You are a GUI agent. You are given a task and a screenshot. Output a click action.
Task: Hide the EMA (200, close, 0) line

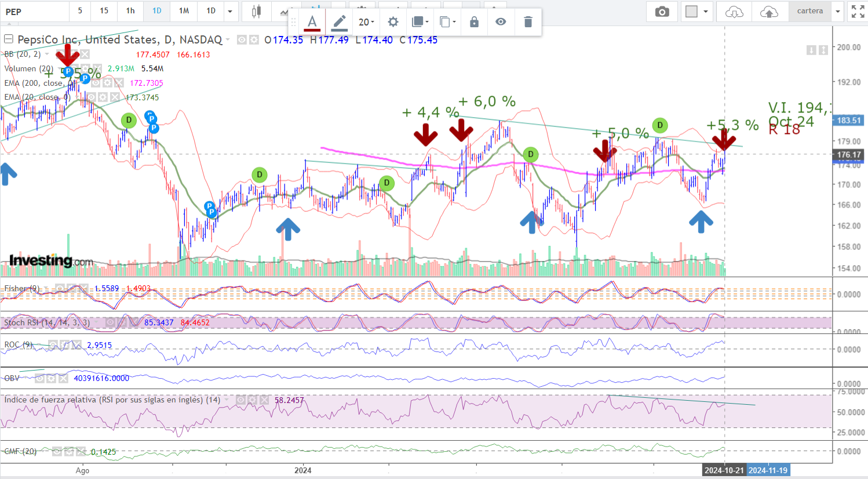96,83
